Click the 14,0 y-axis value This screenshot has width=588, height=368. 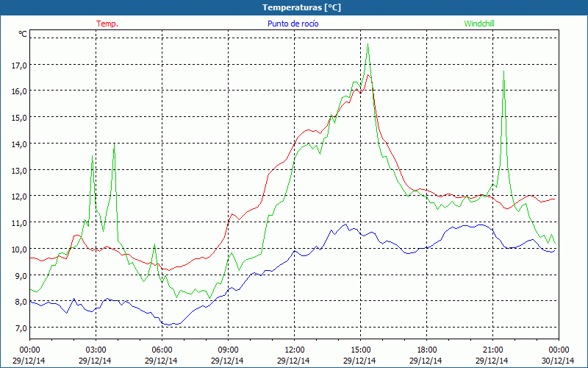pos(20,144)
